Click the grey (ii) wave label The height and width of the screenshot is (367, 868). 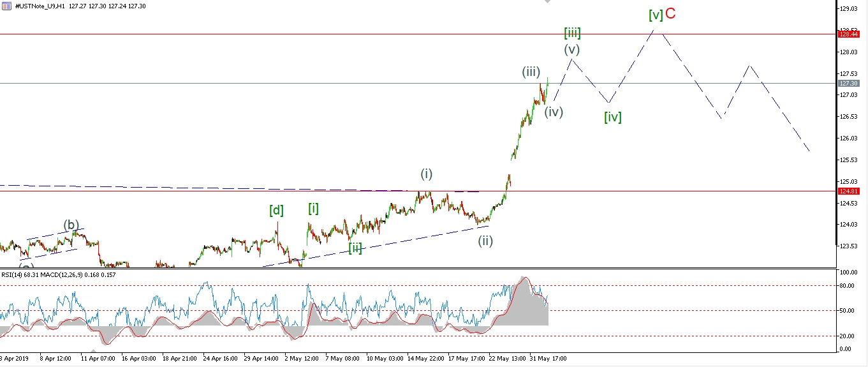click(486, 241)
